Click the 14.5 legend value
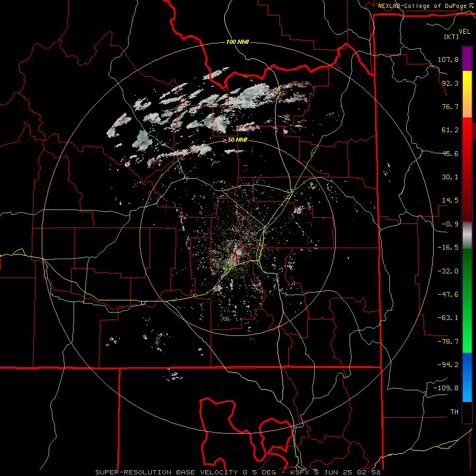Image resolution: width=476 pixels, height=476 pixels. [450, 200]
